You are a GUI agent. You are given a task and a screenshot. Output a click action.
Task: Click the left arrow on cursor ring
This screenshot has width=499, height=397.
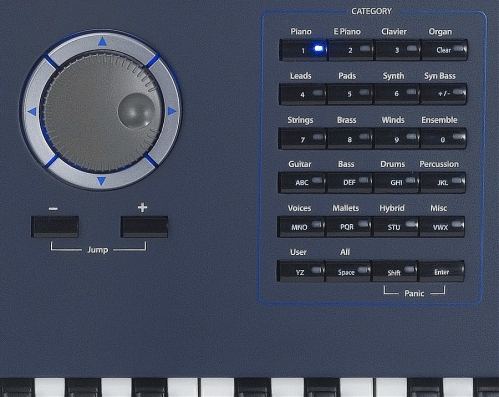tap(32, 112)
